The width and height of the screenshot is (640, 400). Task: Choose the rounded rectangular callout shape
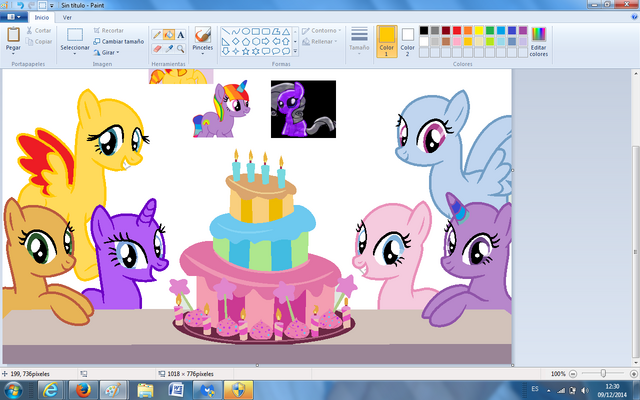coord(266,51)
